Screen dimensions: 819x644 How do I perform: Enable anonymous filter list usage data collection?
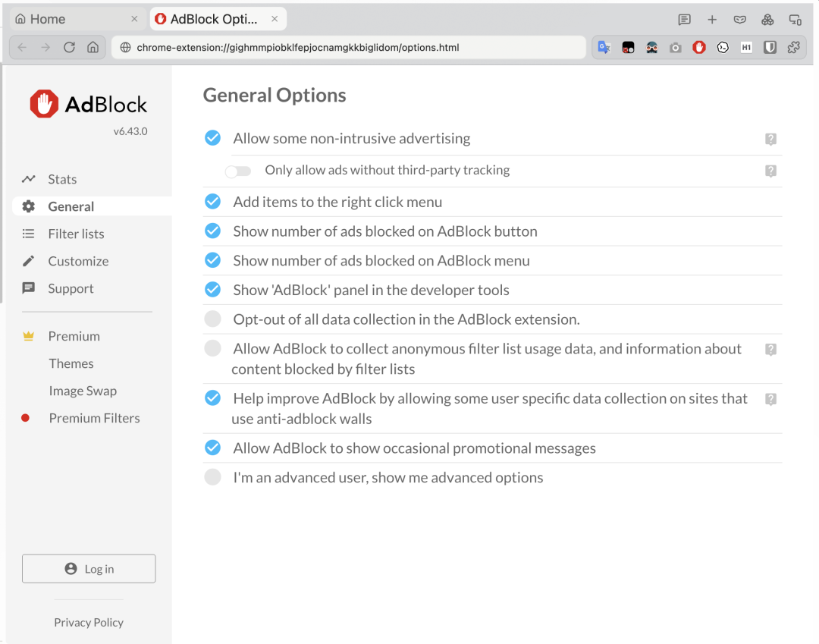click(212, 348)
